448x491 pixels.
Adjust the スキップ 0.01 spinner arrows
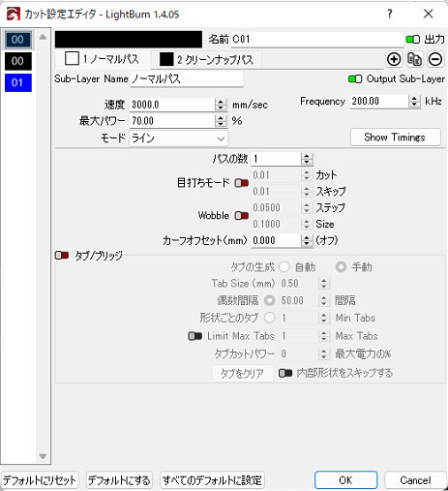[x=307, y=192]
